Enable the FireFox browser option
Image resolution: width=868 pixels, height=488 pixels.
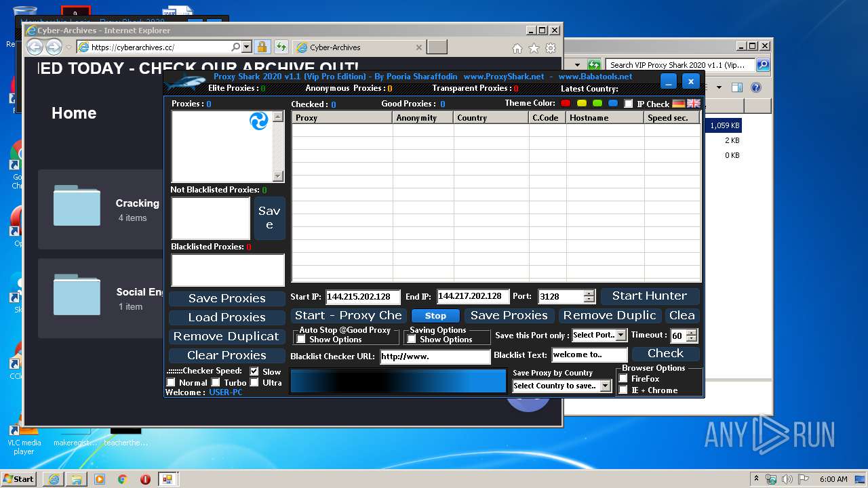(623, 378)
